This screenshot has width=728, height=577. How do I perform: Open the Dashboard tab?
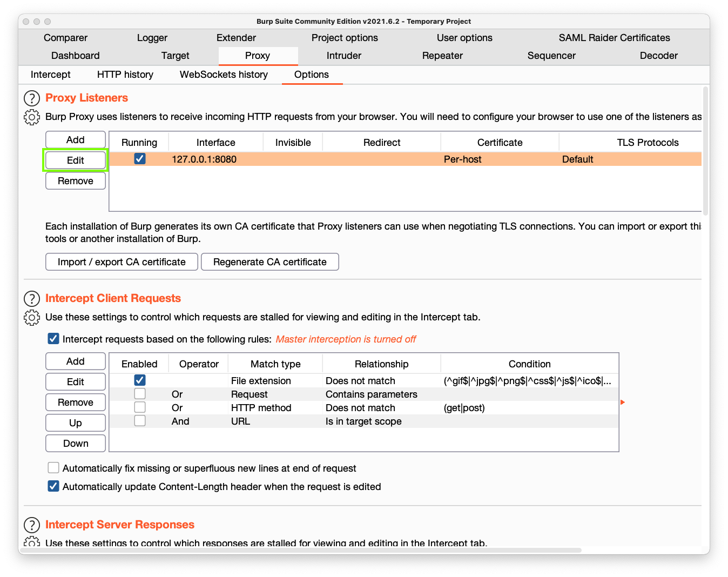(x=76, y=56)
